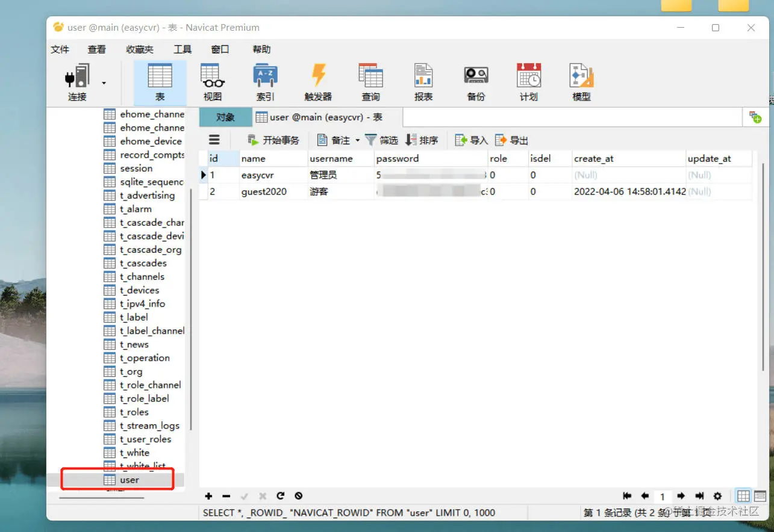Select the easycvr name cell
The image size is (774, 532).
tap(273, 175)
